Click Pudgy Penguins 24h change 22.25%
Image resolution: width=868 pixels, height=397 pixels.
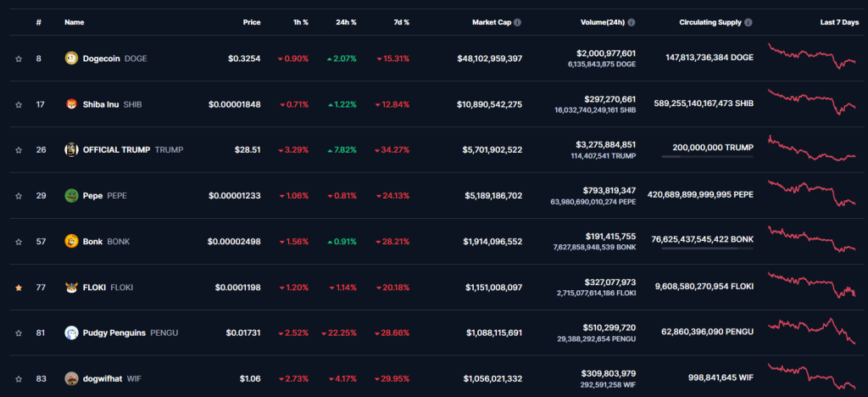(339, 333)
